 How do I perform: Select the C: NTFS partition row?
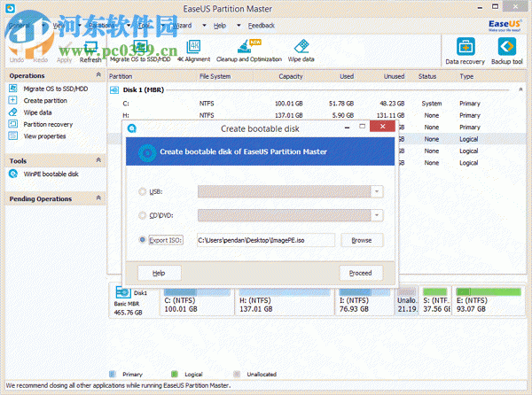(x=316, y=104)
